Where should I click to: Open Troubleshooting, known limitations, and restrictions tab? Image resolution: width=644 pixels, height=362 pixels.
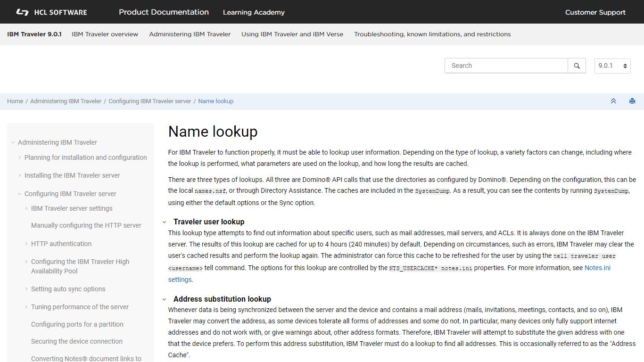click(432, 34)
